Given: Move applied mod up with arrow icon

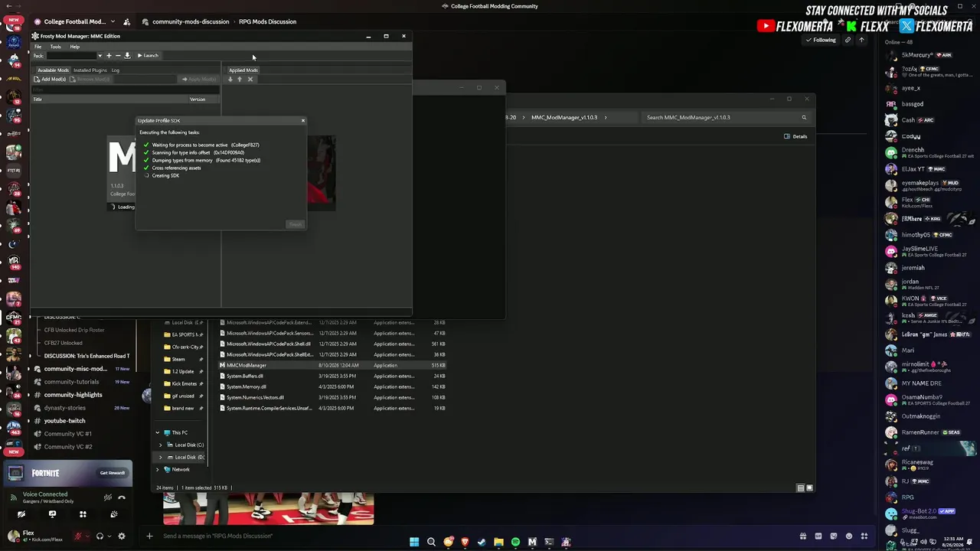Looking at the screenshot, I should click(240, 79).
